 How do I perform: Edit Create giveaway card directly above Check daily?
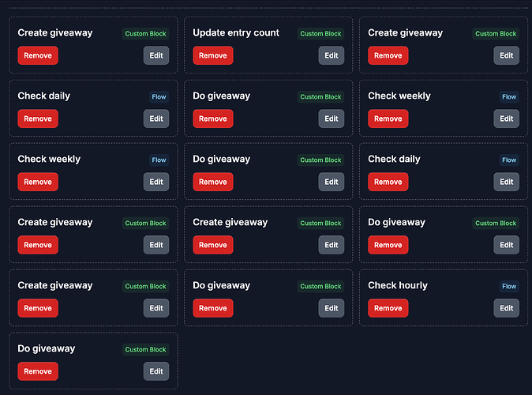pos(156,55)
